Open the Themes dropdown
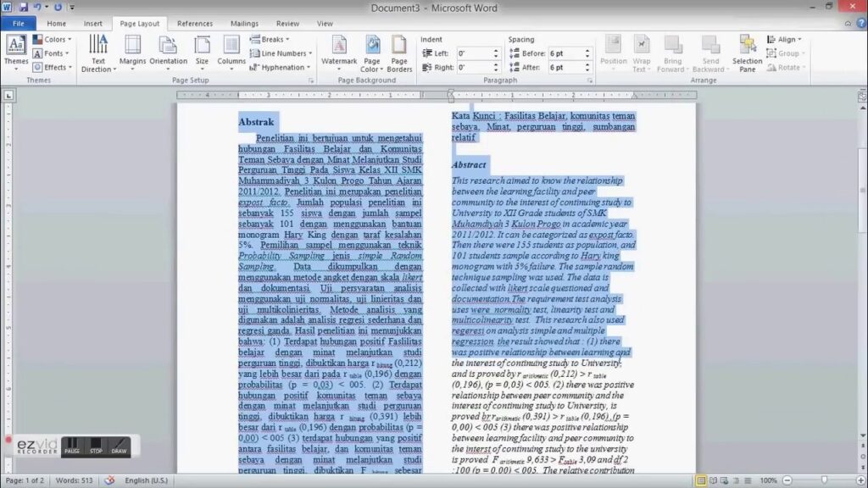 [x=16, y=53]
